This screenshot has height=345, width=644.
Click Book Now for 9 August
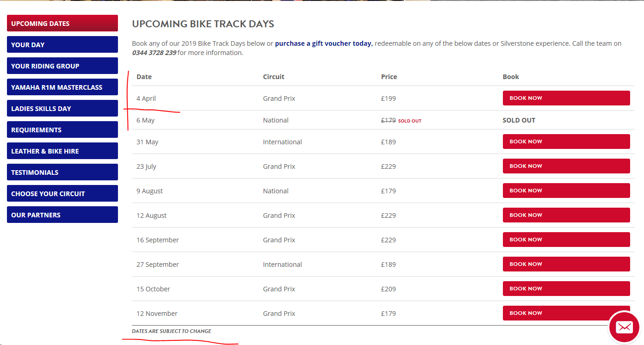coord(566,191)
